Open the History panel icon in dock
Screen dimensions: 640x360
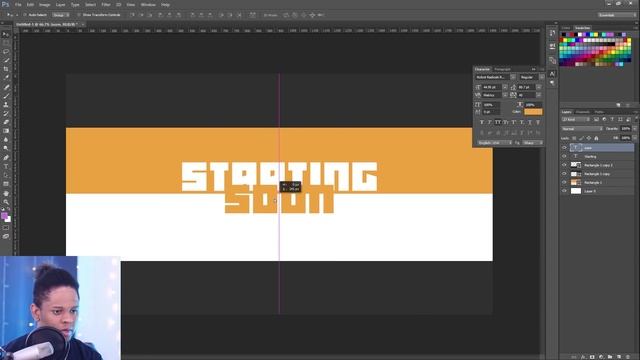[x=552, y=33]
